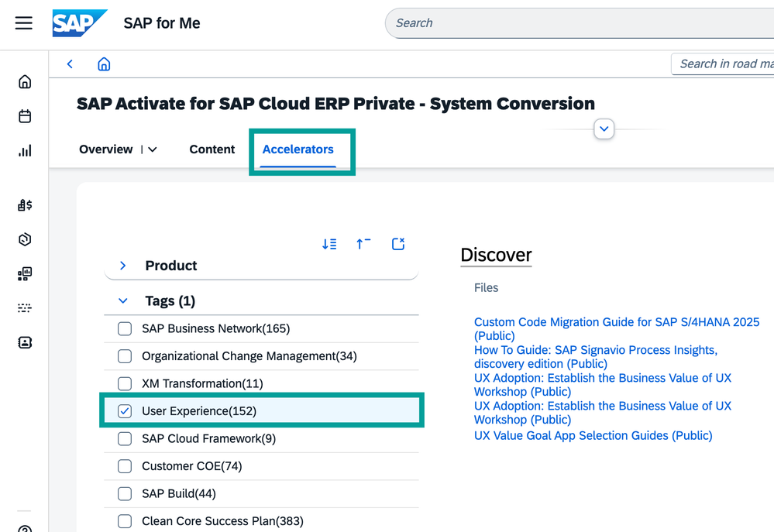Go back with the left arrow

(x=70, y=64)
